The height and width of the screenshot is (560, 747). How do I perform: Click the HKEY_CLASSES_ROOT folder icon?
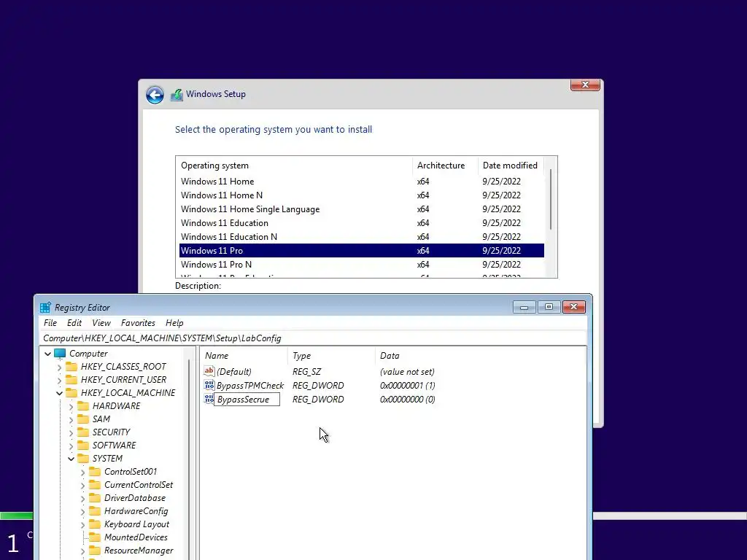pyautogui.click(x=71, y=367)
